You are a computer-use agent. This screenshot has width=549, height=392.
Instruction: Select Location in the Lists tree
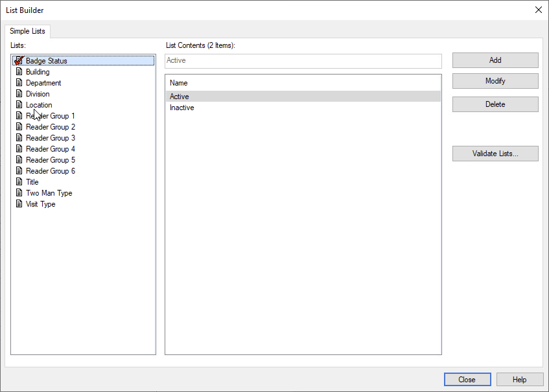[x=39, y=105]
